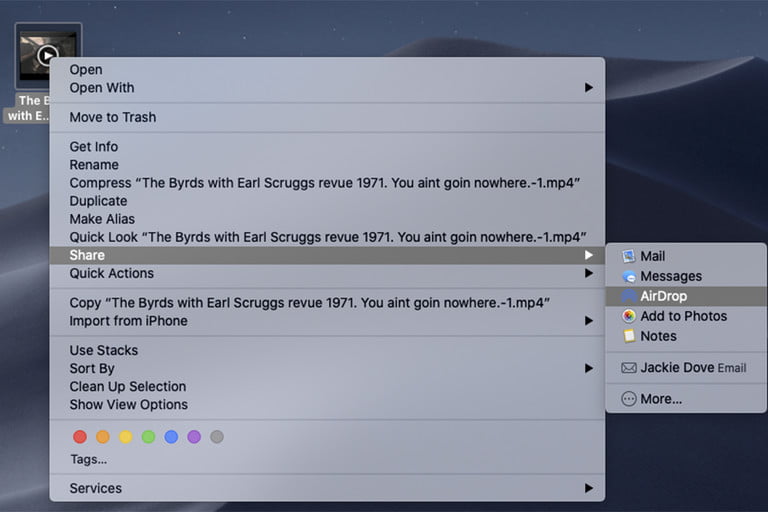The width and height of the screenshot is (768, 512).
Task: Click the Add to Photos pinwheel icon
Action: coord(628,316)
